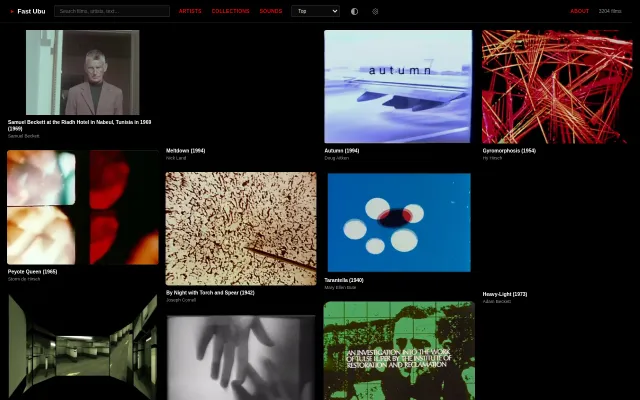Open the Heavy-Light (1973) title
The image size is (640, 400).
pos(504,294)
